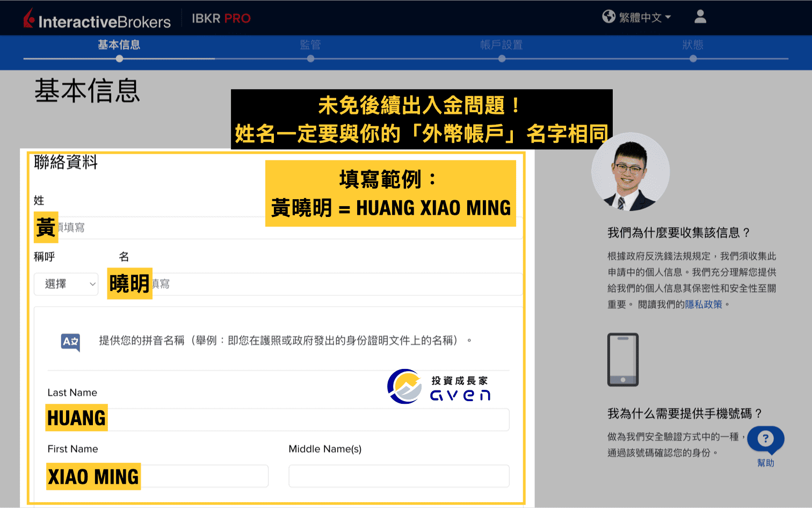Select the 帳戶設置 step tab
This screenshot has height=508, width=812.
(x=502, y=45)
